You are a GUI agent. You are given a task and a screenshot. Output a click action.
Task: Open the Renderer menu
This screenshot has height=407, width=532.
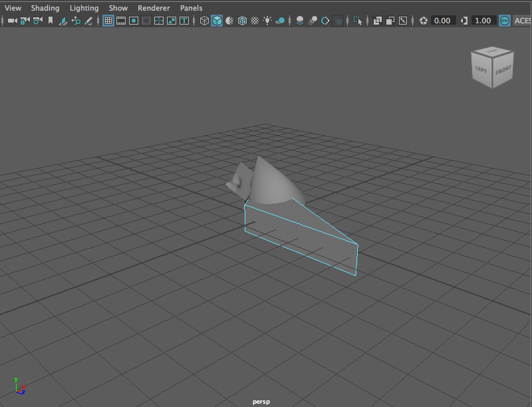coord(154,8)
